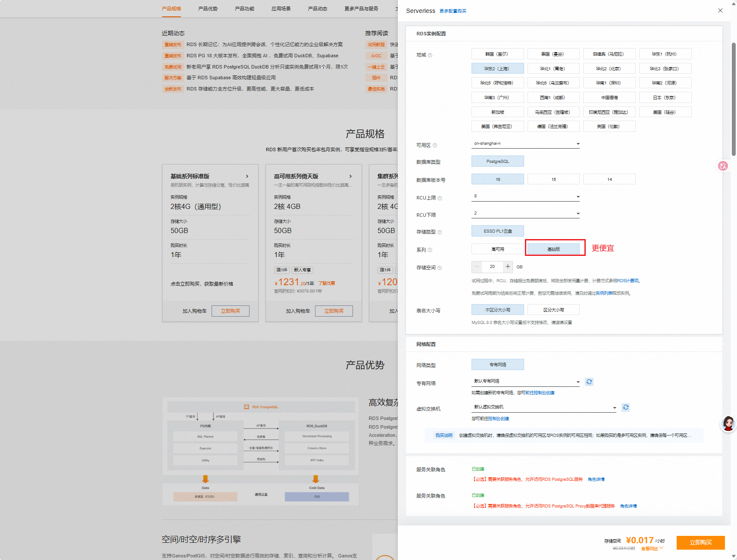This screenshot has width=737, height=560.
Task: Select the 高可用 series option
Action: click(497, 249)
